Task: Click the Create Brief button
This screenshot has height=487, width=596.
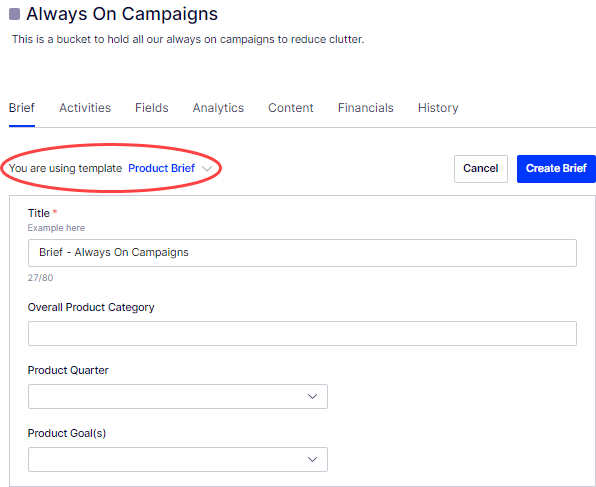Action: point(556,168)
